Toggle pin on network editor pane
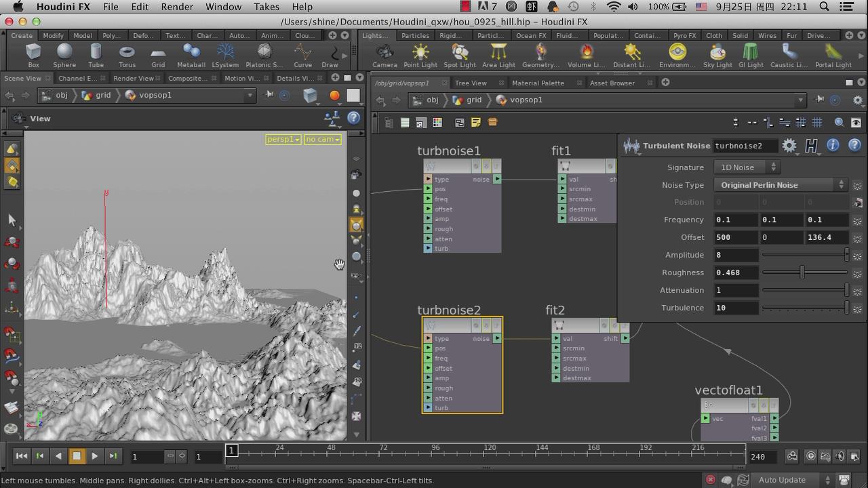Viewport: 868px width, 488px height. 820,100
